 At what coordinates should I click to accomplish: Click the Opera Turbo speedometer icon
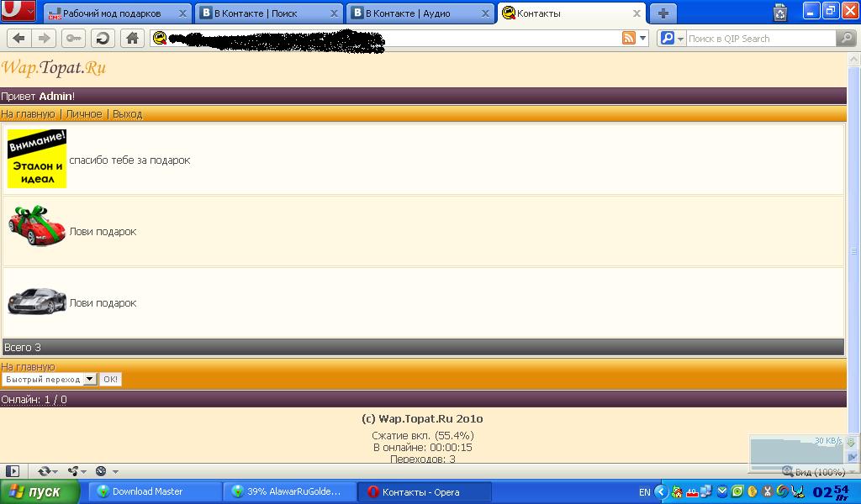101,471
